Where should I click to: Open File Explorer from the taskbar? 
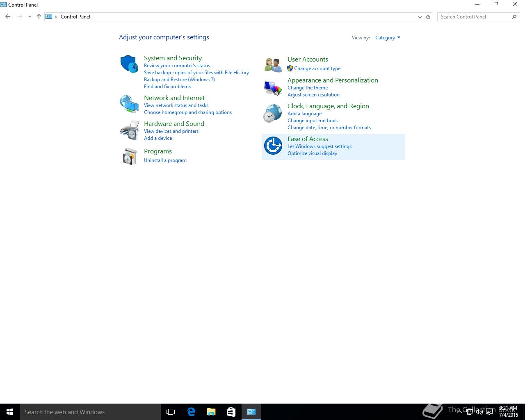click(x=211, y=412)
